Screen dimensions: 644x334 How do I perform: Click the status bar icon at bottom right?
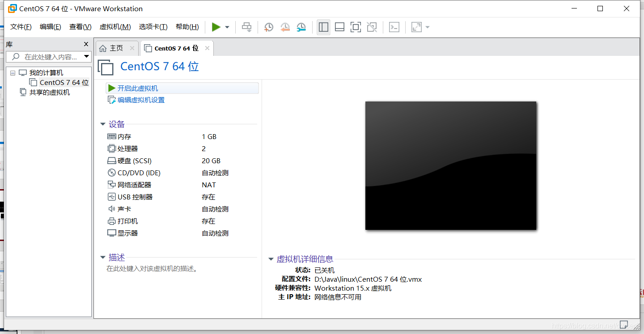click(x=624, y=325)
